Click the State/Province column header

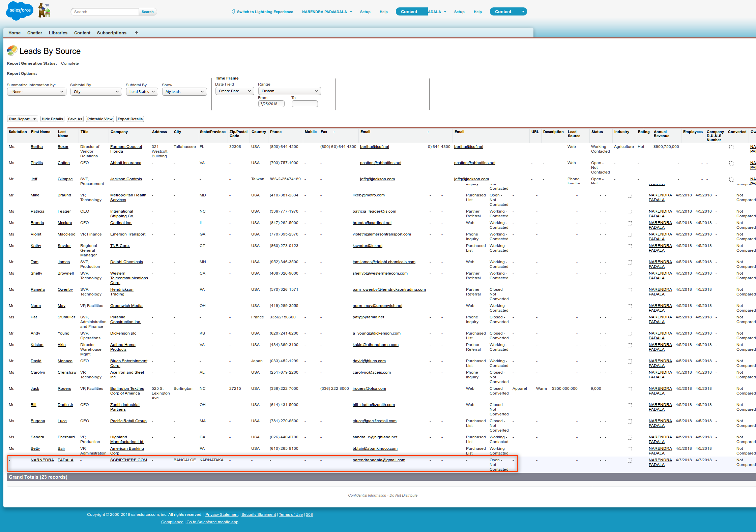(212, 132)
